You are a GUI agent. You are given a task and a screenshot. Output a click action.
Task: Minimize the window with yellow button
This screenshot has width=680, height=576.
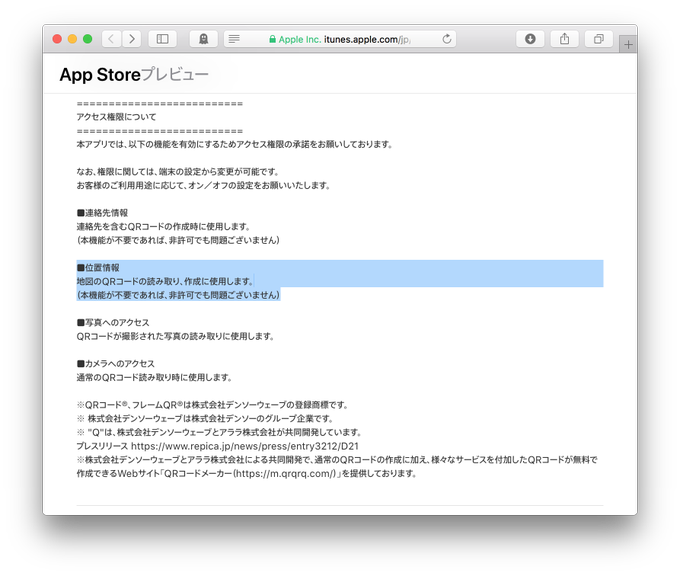(x=72, y=39)
